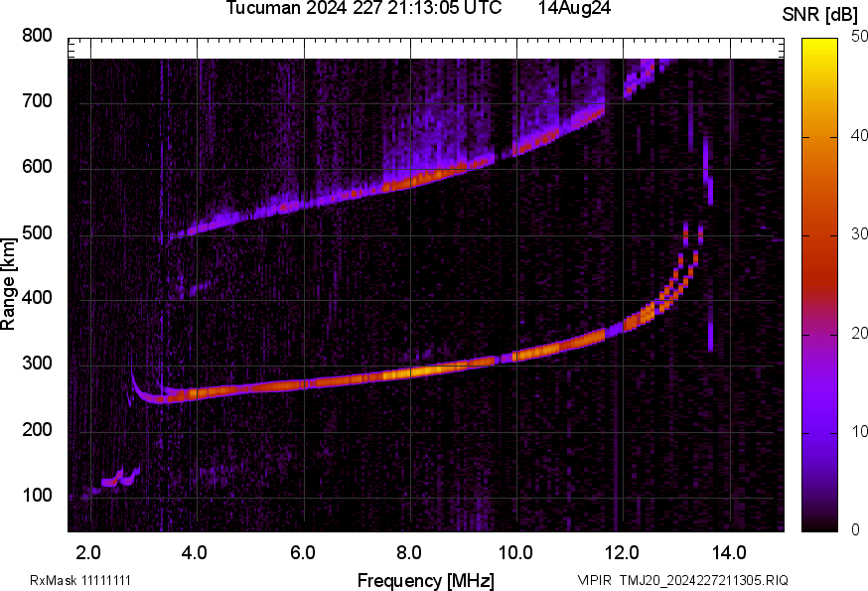Click the frequency tick label '2.0'
Viewport: 868px width, 591px height.
coord(88,553)
